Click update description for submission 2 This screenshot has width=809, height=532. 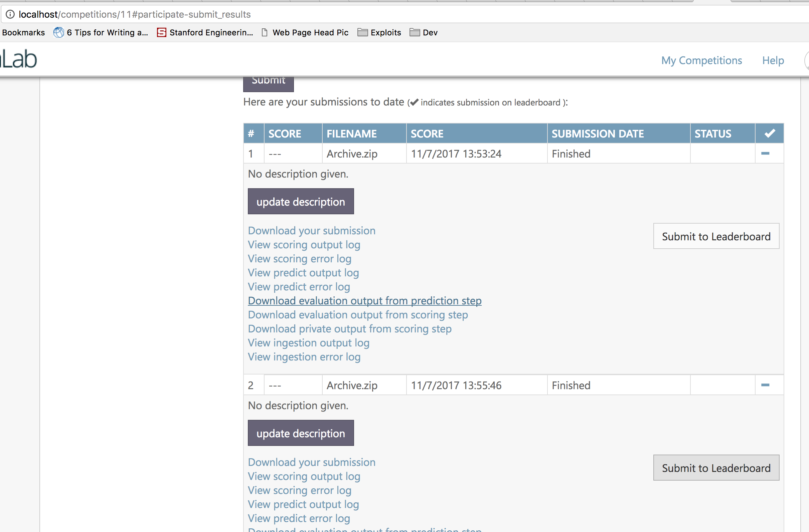pos(301,433)
